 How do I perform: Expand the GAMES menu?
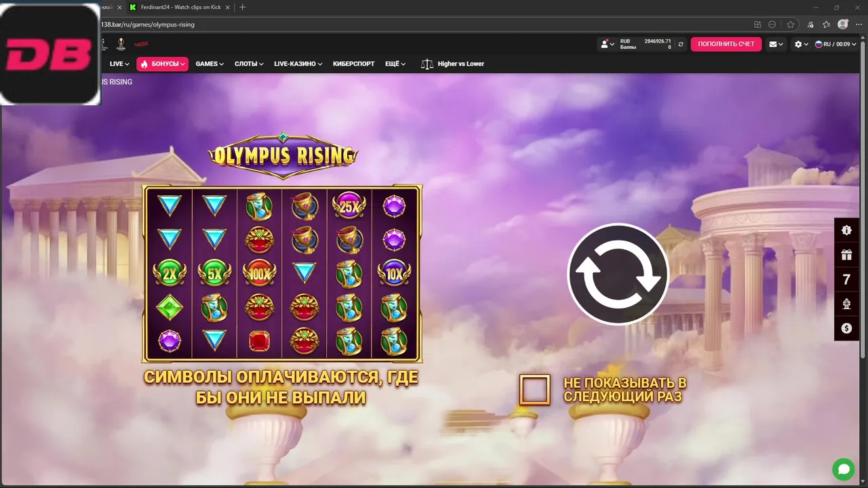coord(210,64)
